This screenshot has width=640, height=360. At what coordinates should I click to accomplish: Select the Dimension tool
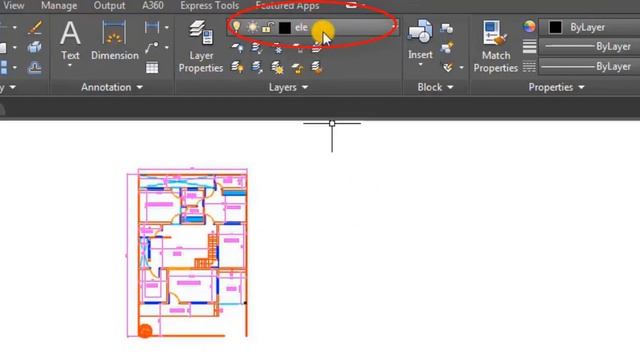pos(115,41)
